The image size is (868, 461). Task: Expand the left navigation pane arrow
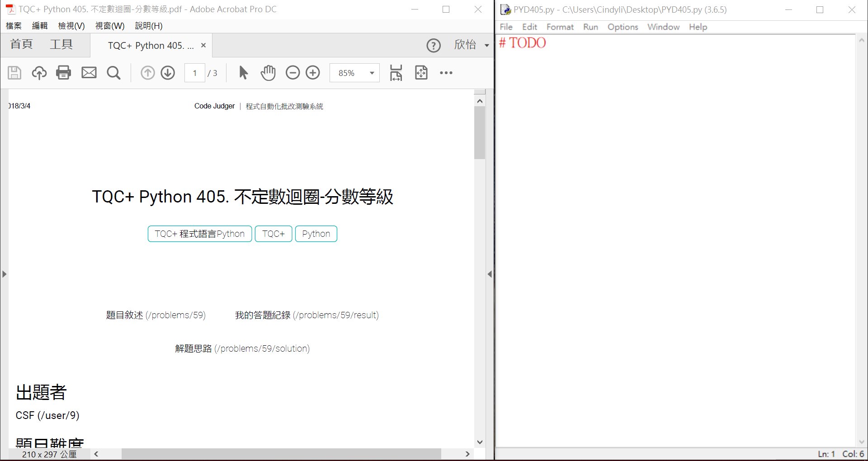click(4, 274)
